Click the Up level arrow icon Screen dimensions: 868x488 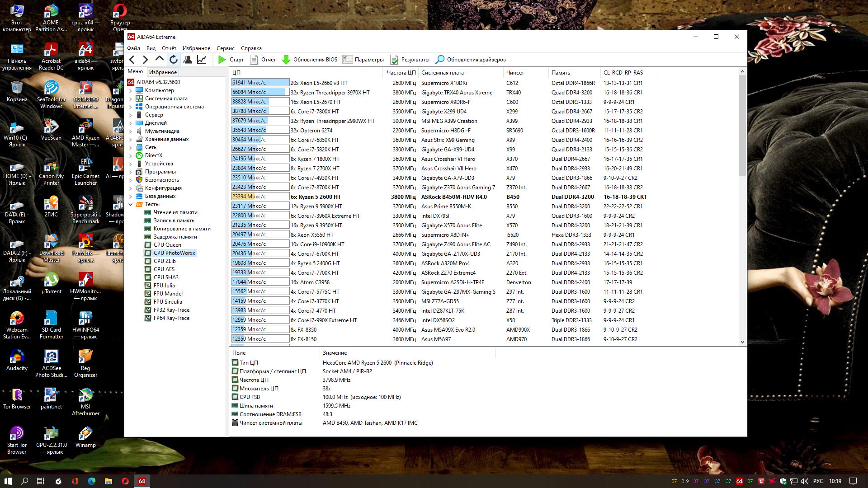(x=159, y=59)
